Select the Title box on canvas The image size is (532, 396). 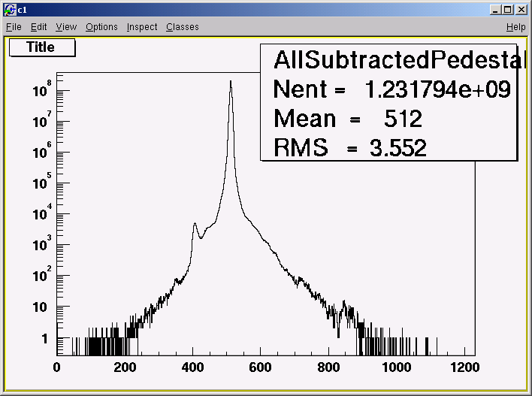(x=42, y=47)
